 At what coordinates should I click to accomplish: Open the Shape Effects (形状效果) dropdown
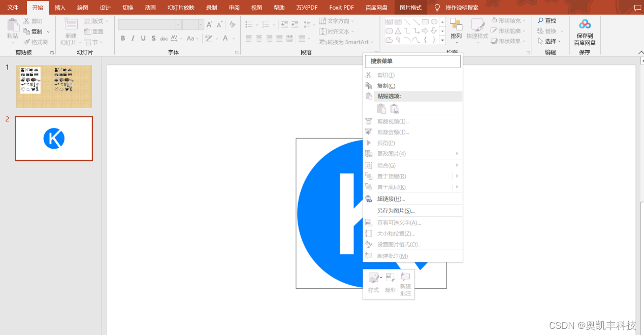tap(508, 41)
